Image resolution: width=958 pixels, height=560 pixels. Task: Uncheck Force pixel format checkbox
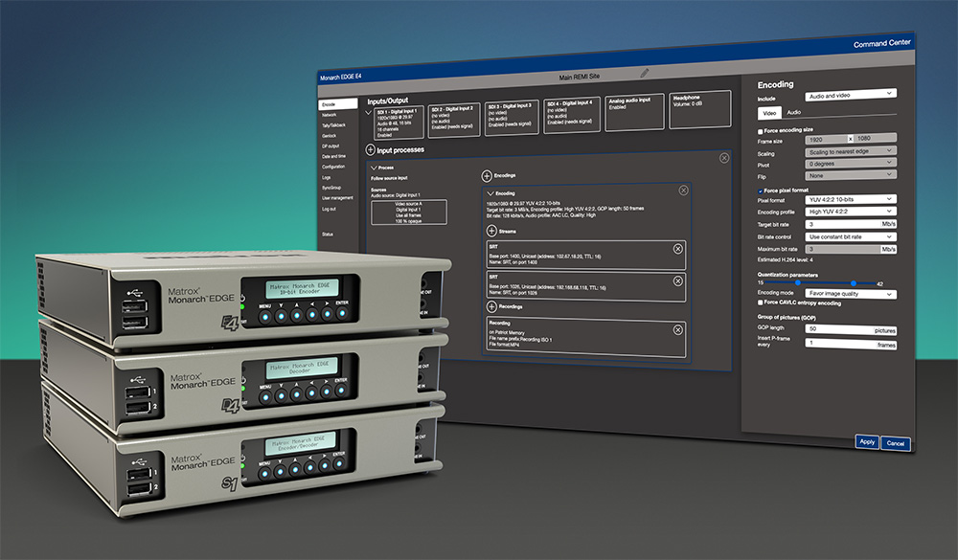pos(760,191)
